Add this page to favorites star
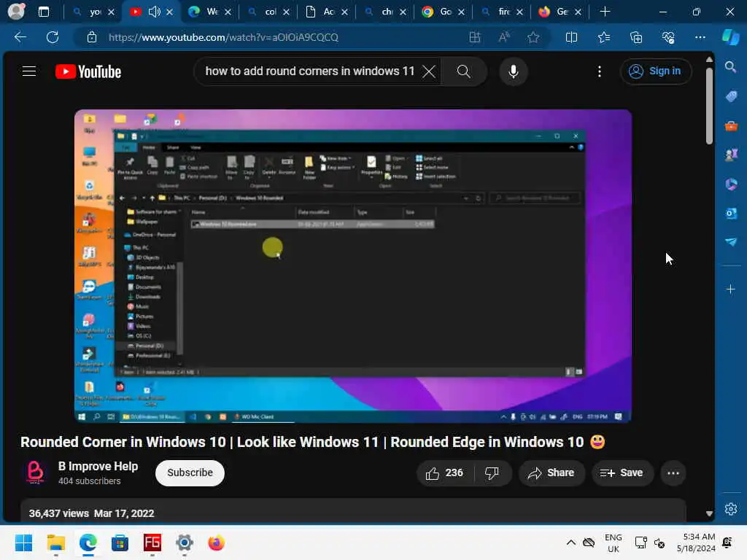 click(x=533, y=37)
